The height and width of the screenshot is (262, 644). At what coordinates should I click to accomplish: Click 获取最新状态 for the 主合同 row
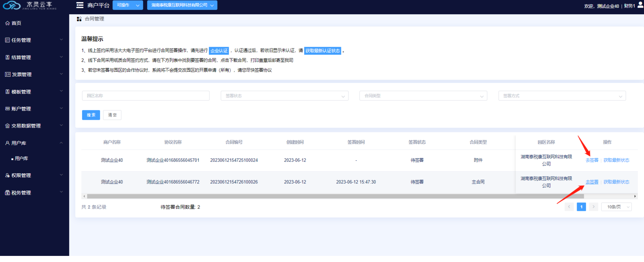pos(616,182)
